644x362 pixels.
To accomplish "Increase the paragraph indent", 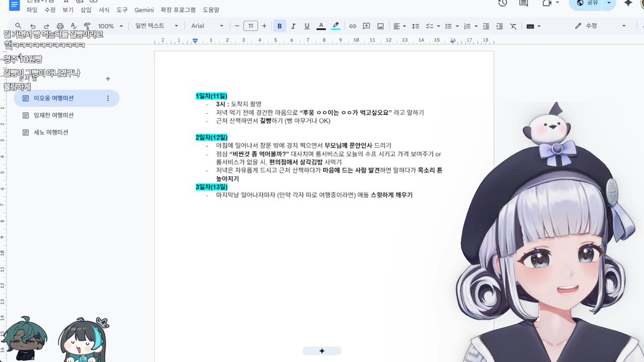I will (x=500, y=26).
